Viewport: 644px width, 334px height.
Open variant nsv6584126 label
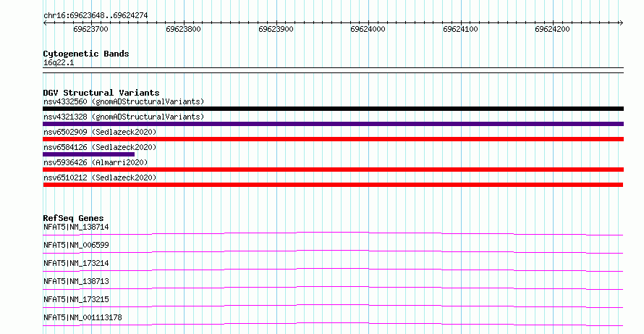click(100, 147)
